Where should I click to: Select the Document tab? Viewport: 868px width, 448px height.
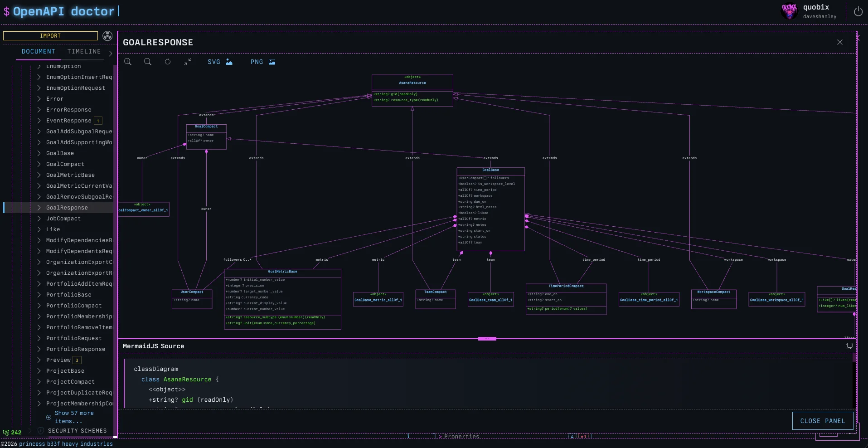[x=39, y=52]
